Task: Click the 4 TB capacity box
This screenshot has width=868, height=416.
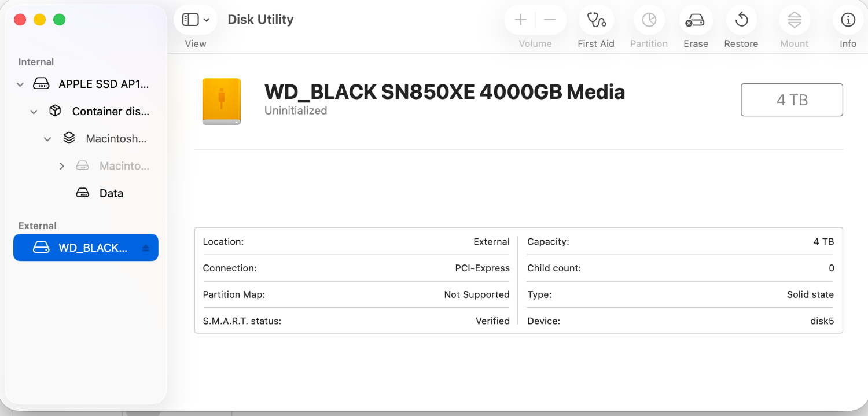Action: 791,100
